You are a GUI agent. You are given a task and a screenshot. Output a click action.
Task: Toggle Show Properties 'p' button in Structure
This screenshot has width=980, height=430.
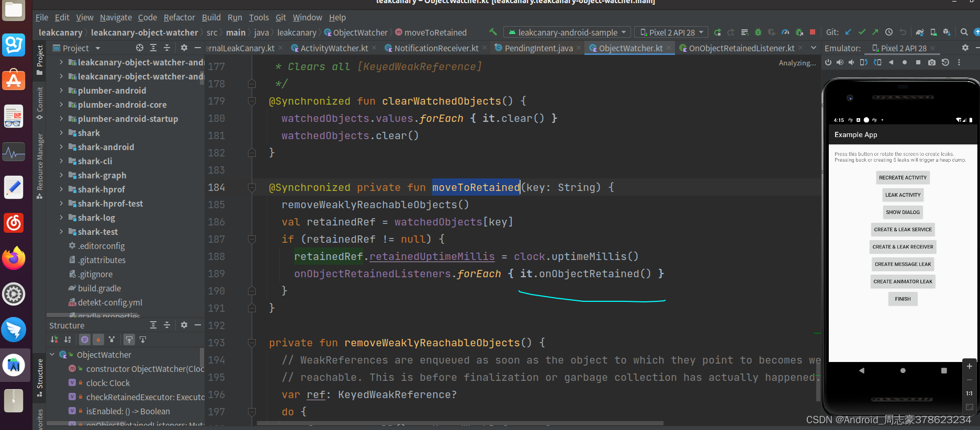coord(85,340)
